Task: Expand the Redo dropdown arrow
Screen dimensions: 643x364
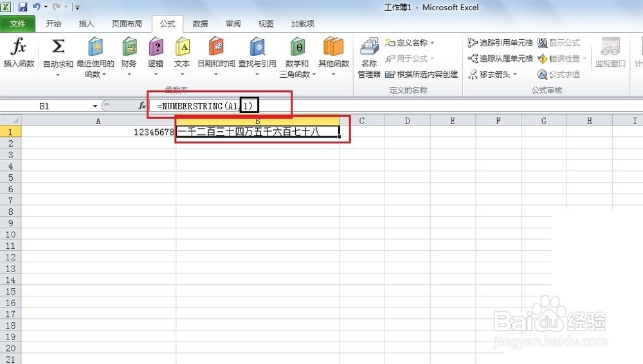Action: (66, 7)
